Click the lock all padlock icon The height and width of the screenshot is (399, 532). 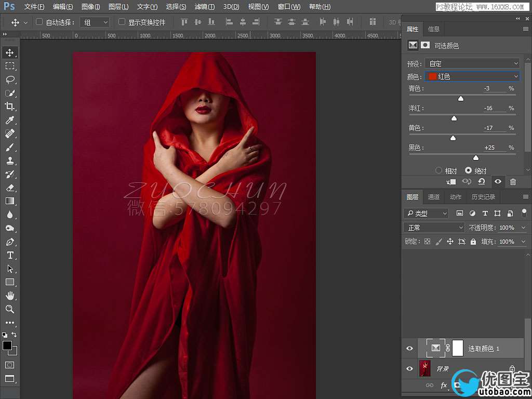coord(473,242)
